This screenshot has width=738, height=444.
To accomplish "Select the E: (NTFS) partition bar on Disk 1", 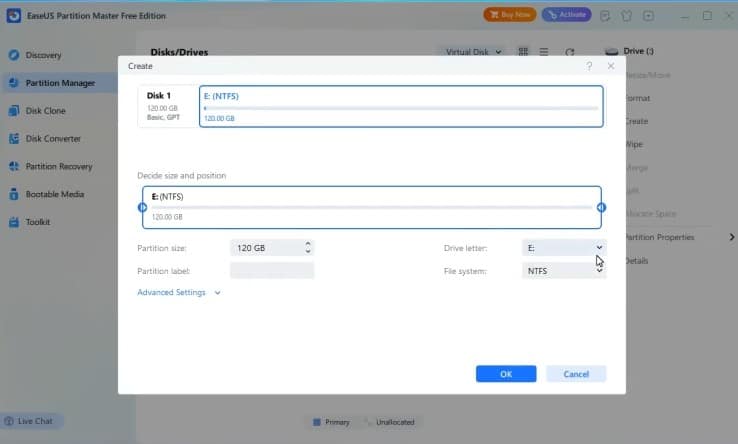I will [x=401, y=106].
